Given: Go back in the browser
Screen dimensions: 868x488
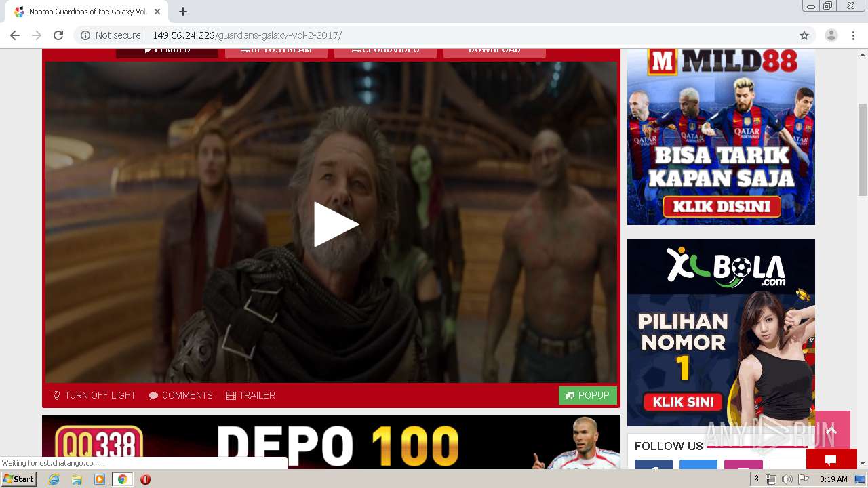Looking at the screenshot, I should pyautogui.click(x=15, y=35).
